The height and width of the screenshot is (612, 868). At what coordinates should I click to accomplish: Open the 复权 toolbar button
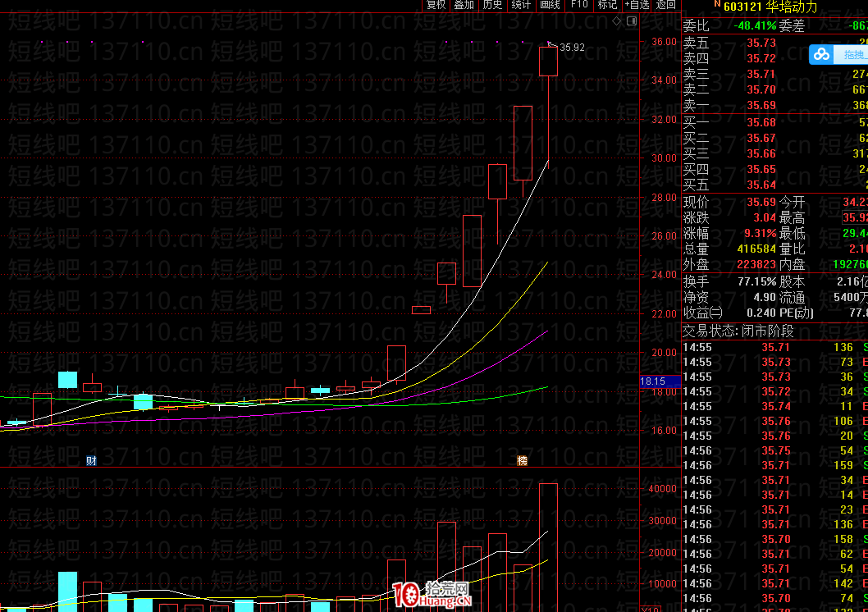click(436, 5)
